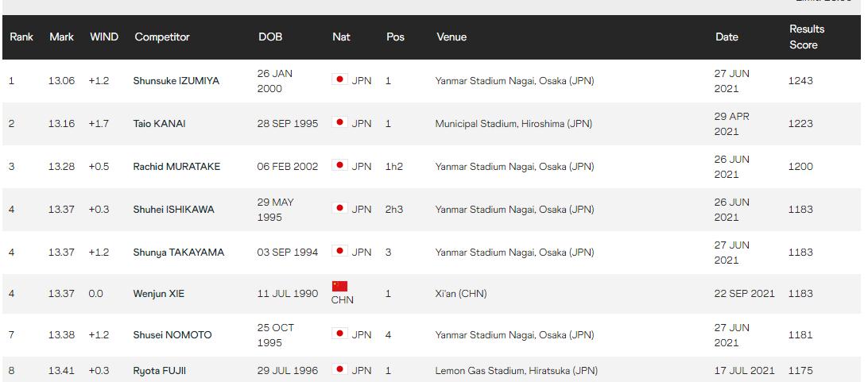Open Ryota FUJII athlete page
Screen dimensions: 868x382
pos(160,371)
